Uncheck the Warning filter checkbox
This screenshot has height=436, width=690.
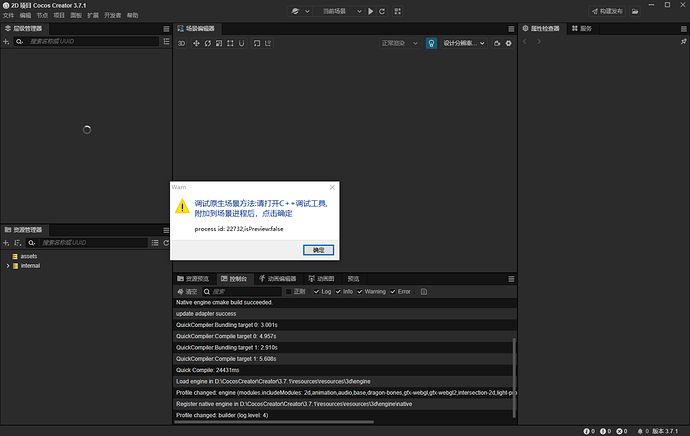click(360, 292)
